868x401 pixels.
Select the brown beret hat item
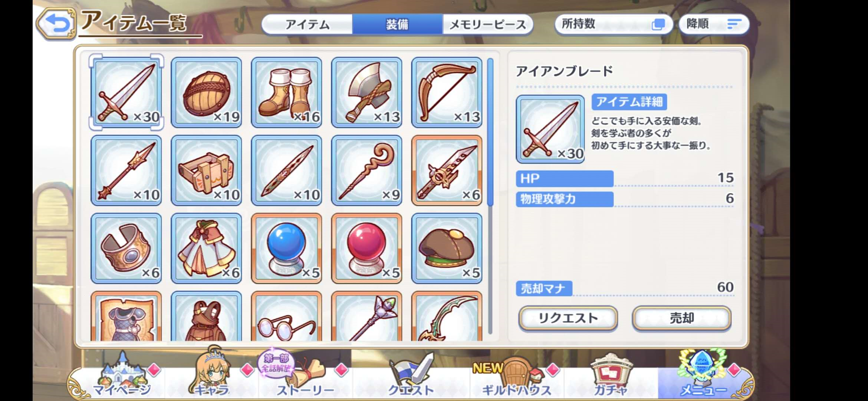pyautogui.click(x=447, y=248)
